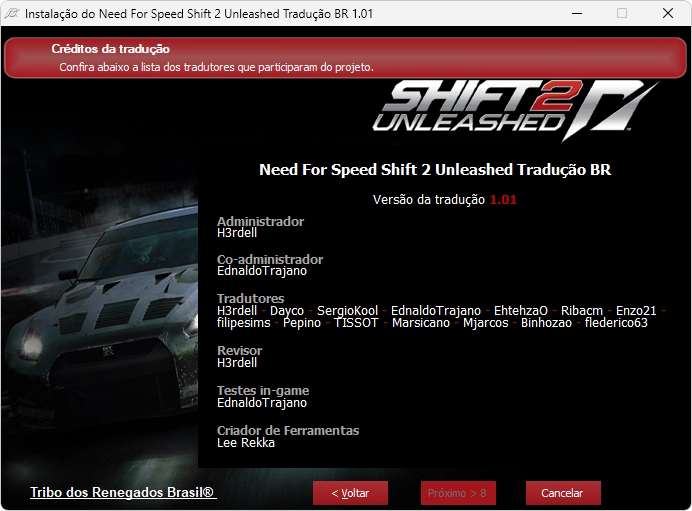Minimize the installer window
The width and height of the screenshot is (692, 511).
(577, 13)
